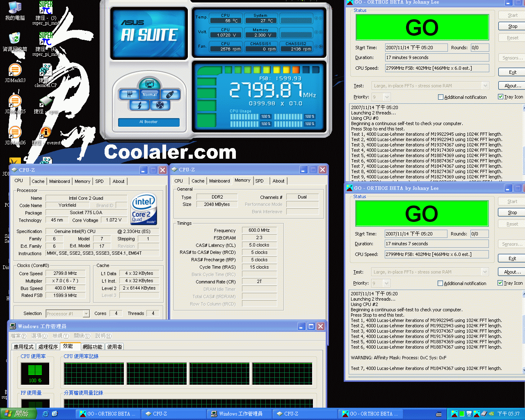The height and width of the screenshot is (420, 525).
Task: Click the nitro bottle icon in AI Suite
Action: (170, 94)
